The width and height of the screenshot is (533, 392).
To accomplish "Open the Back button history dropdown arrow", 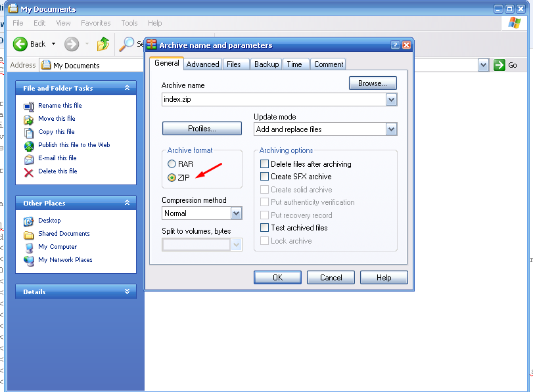I will pyautogui.click(x=53, y=44).
